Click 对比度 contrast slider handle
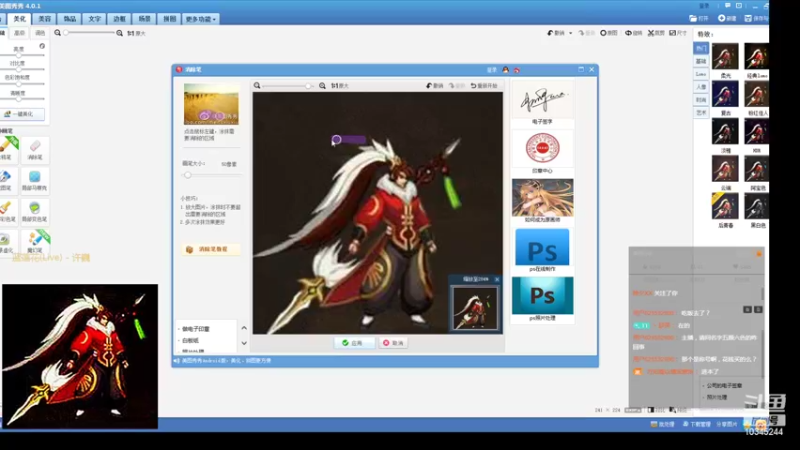This screenshot has height=450, width=800. (18, 69)
